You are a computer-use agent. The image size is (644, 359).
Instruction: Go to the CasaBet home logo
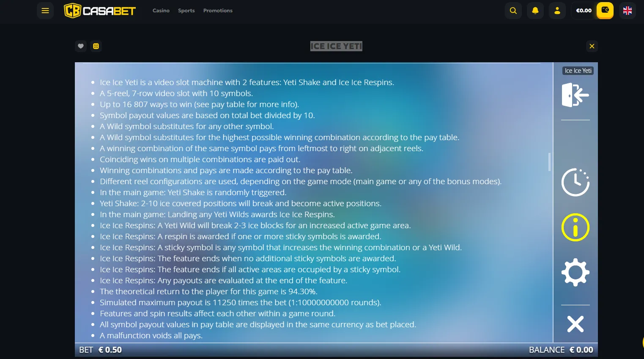pos(100,11)
